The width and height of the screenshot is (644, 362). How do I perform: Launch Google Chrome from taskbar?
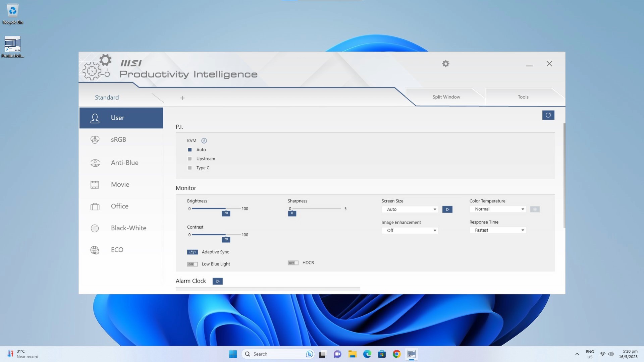tap(396, 354)
